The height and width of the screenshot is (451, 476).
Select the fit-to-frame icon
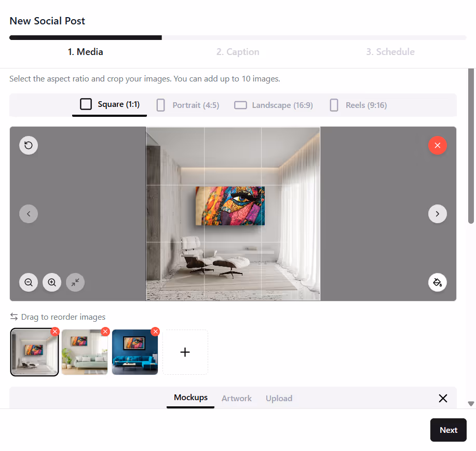(75, 282)
